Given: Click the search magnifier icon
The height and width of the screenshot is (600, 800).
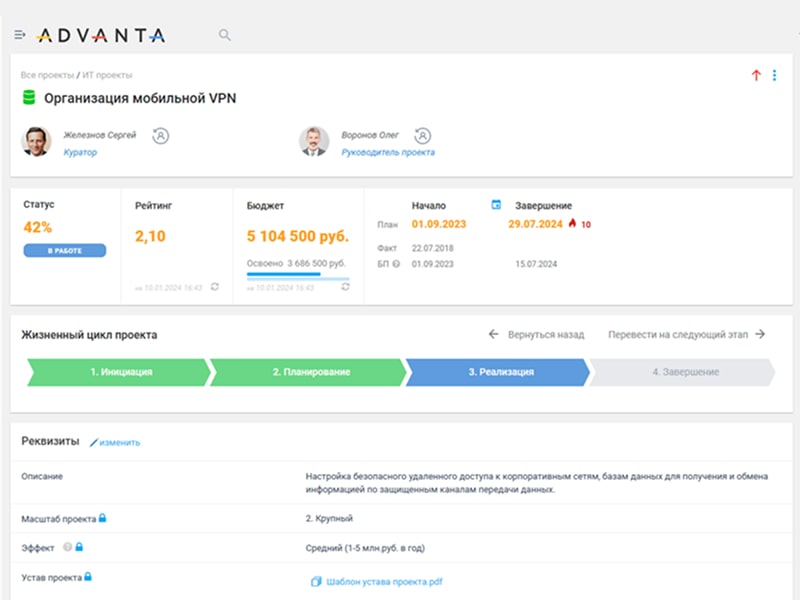Looking at the screenshot, I should point(225,35).
